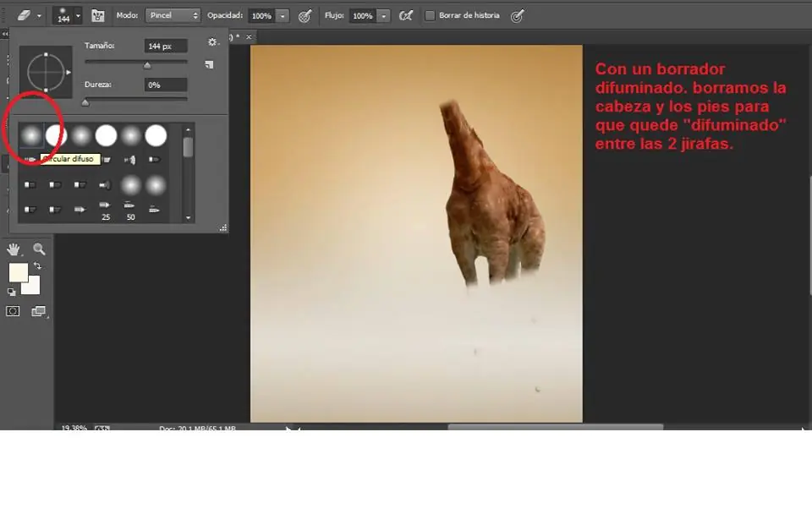Viewport: 812px width, 525px height.
Task: Toggle Quick Mask mode
Action: (x=13, y=311)
